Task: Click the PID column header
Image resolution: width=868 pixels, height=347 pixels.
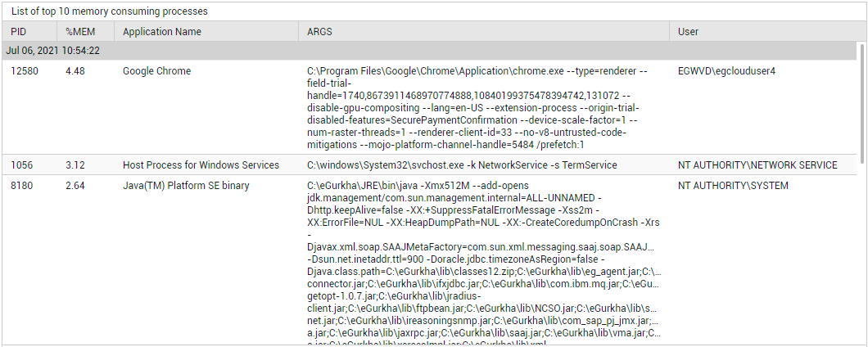Action: click(x=29, y=32)
